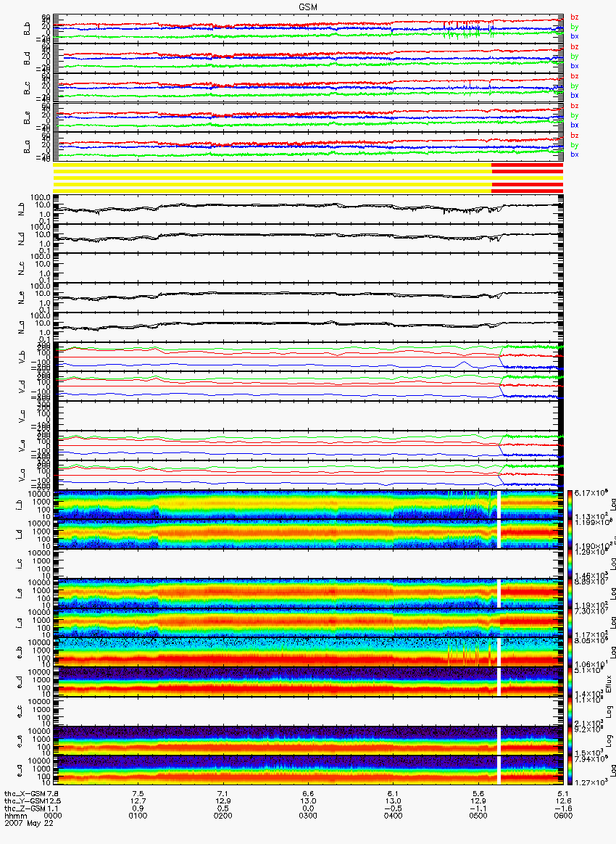The width and height of the screenshot is (616, 844).
Task: Click the empty i_c ion spectrogram panel
Action: [308, 563]
